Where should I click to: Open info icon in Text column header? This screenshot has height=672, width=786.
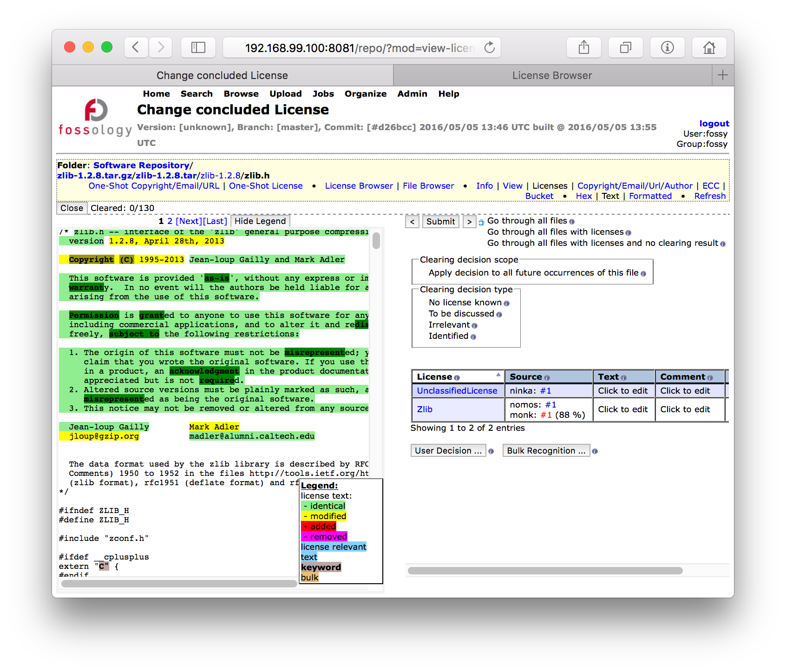point(624,378)
